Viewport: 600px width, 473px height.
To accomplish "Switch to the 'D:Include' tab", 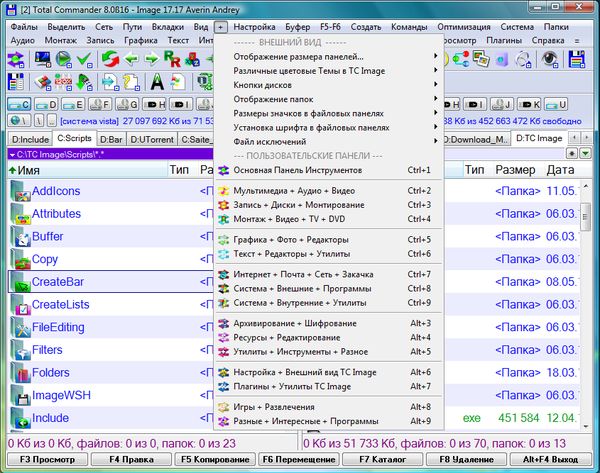I will pos(30,139).
